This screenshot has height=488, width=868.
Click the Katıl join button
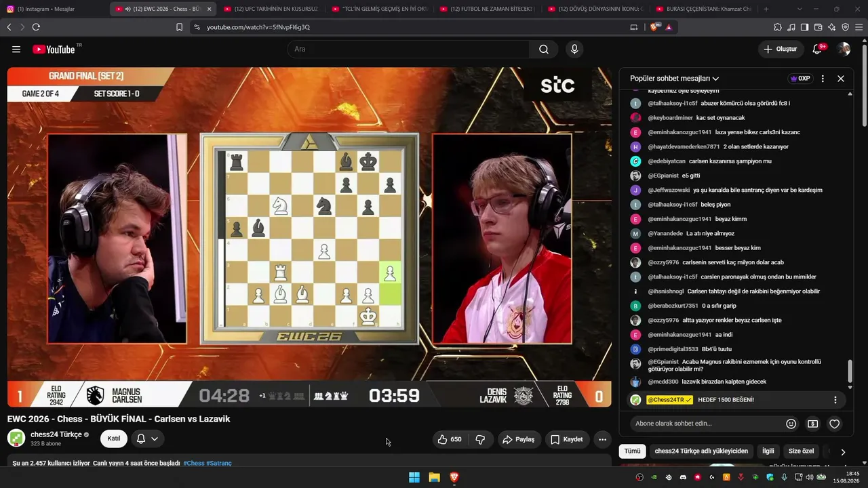[114, 439]
